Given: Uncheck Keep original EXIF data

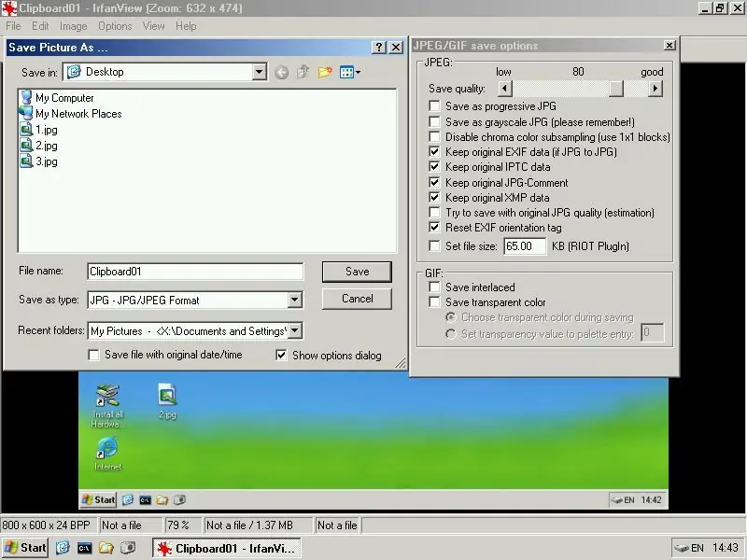Looking at the screenshot, I should (434, 152).
